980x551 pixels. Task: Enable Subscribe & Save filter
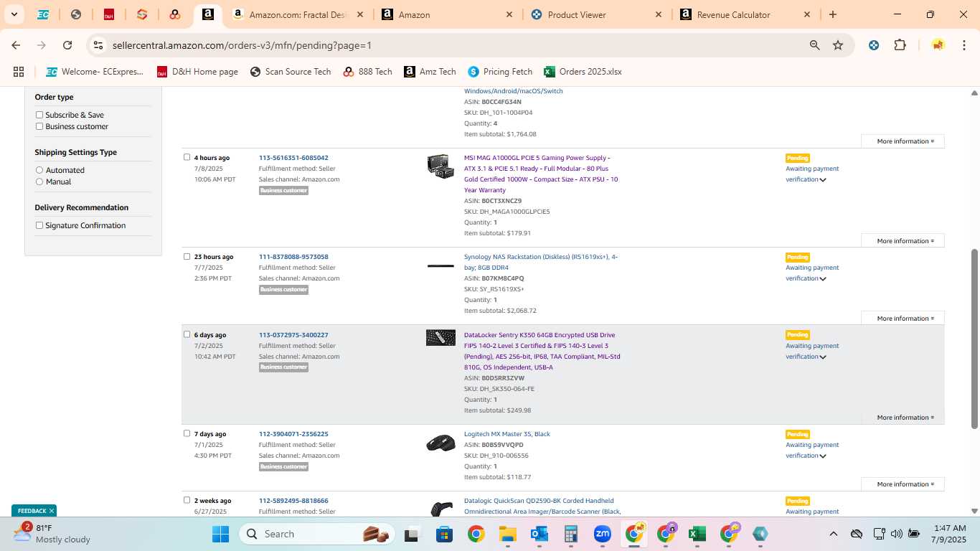[39, 115]
